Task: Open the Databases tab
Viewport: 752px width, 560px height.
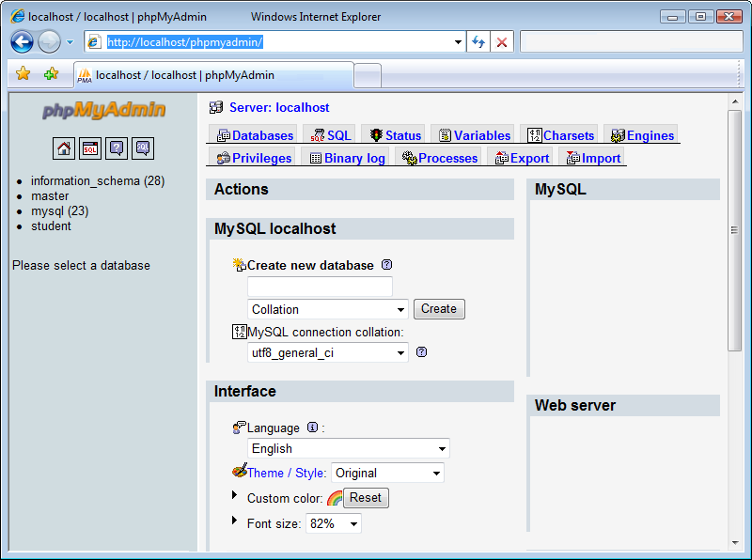Action: point(255,135)
